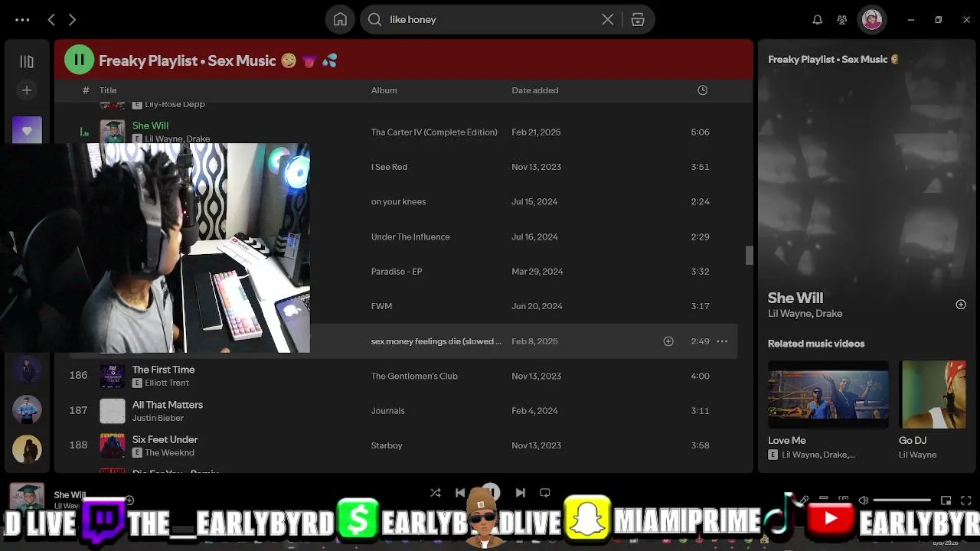Sort tracks by the Album column
The image size is (980, 551).
[x=384, y=90]
